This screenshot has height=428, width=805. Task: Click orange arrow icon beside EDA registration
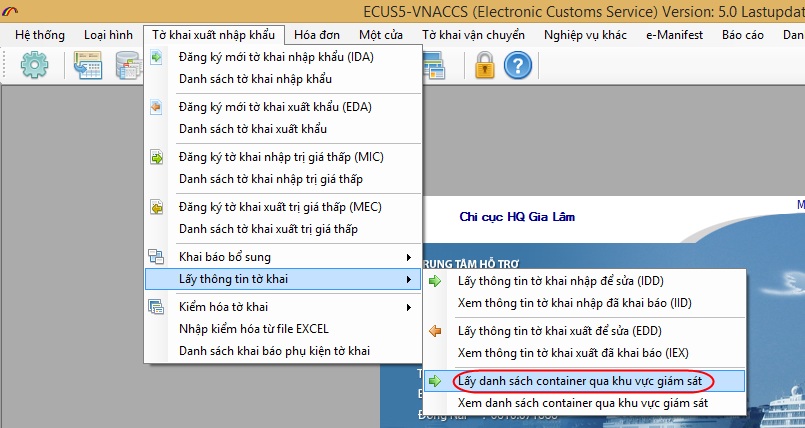point(157,107)
